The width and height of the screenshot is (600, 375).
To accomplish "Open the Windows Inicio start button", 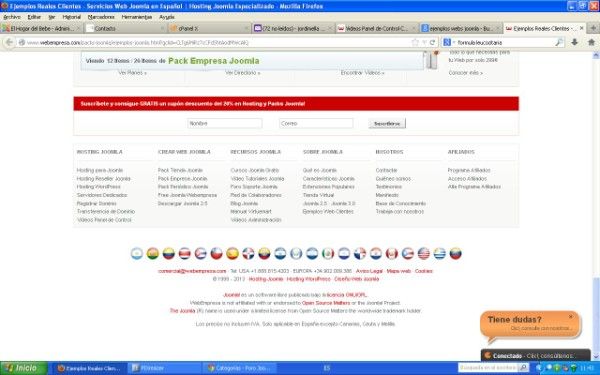I will click(x=24, y=368).
